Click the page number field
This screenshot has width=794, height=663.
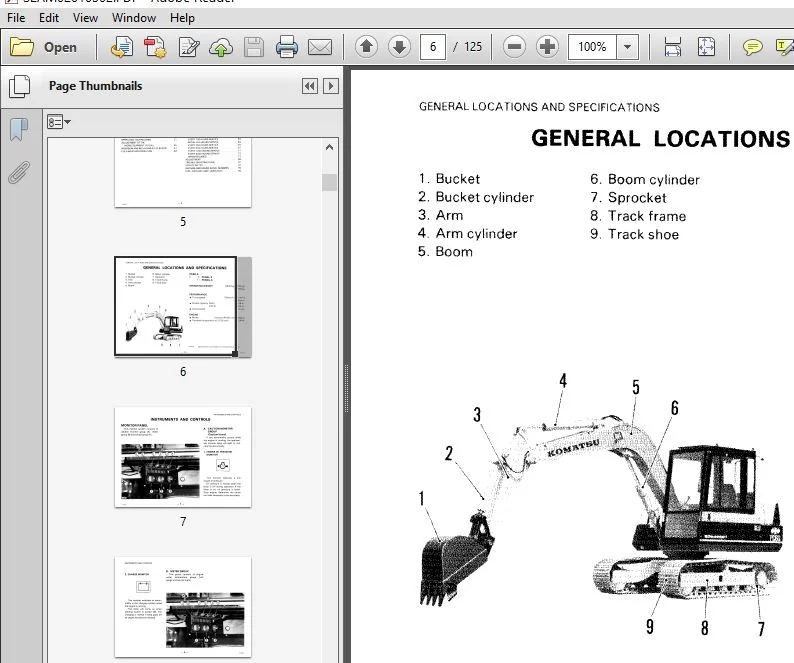[x=432, y=47]
